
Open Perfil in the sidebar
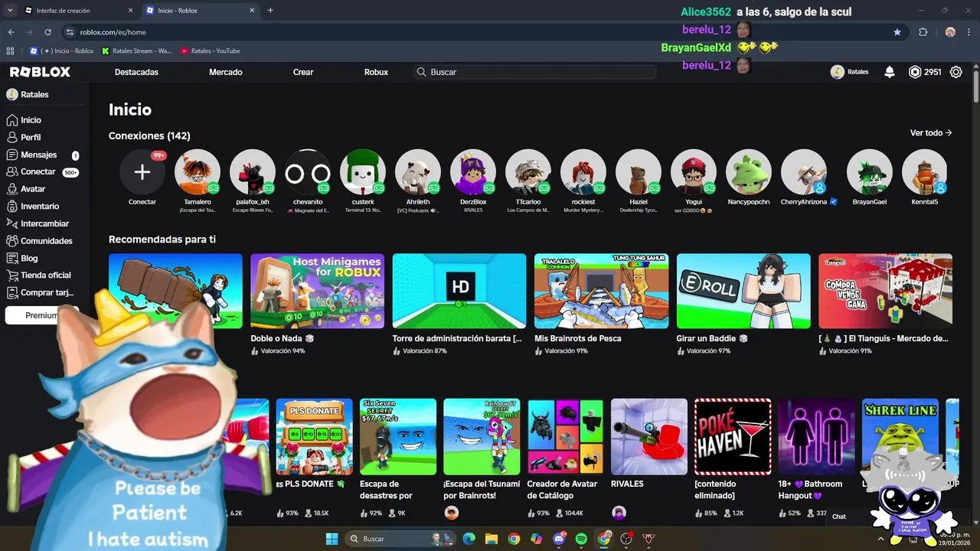click(x=31, y=138)
